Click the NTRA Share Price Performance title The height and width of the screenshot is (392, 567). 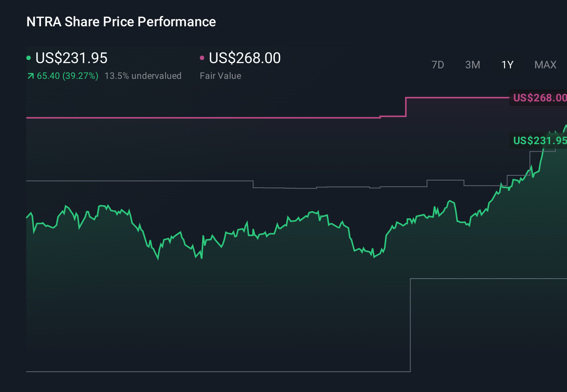(x=121, y=22)
